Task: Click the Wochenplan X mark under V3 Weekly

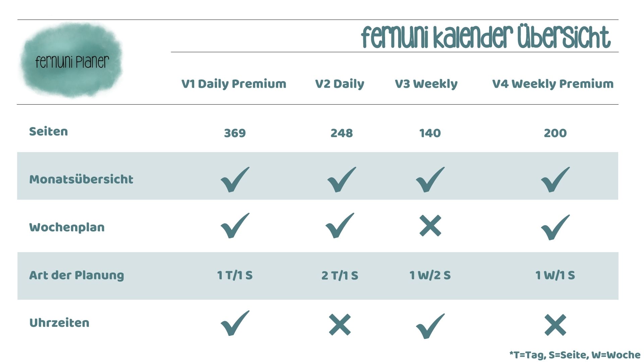Action: (430, 226)
